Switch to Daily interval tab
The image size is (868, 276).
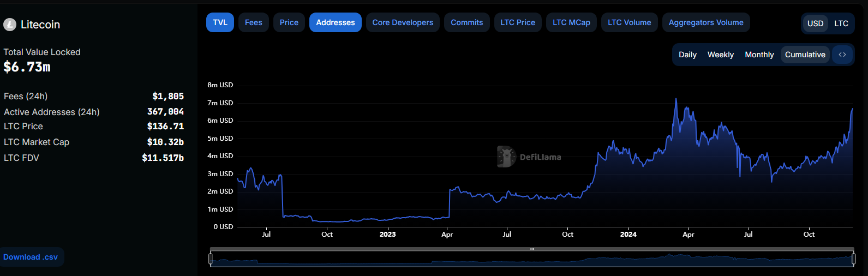[x=687, y=55]
